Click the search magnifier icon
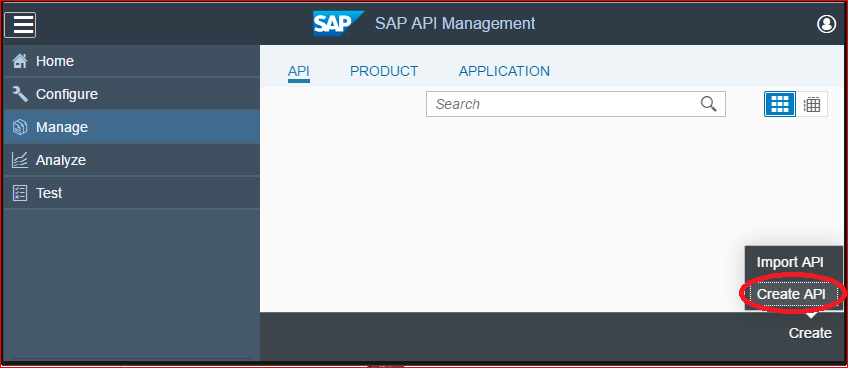The width and height of the screenshot is (848, 368). click(x=708, y=104)
